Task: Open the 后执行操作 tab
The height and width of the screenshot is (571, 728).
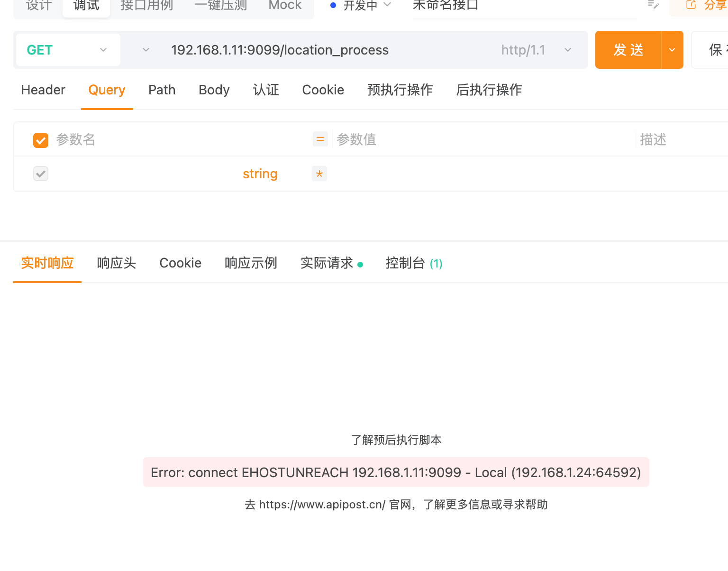Action: click(489, 90)
